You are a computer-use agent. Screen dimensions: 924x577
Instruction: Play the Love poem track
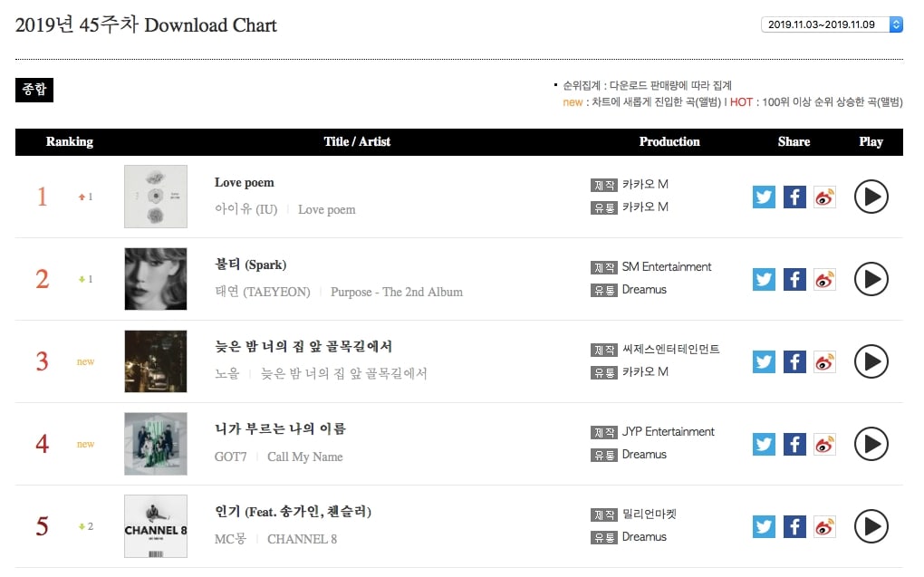[871, 197]
